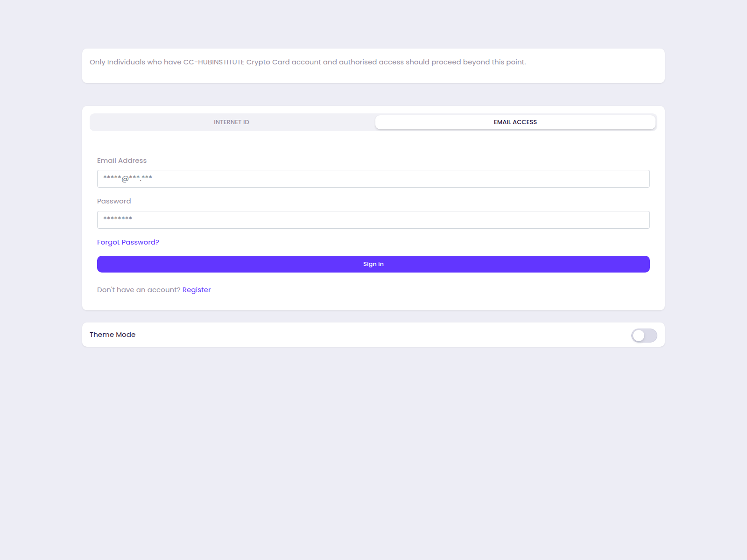Screen dimensions: 747x560
Task: Click the authorised access notice text
Action: pos(308,62)
